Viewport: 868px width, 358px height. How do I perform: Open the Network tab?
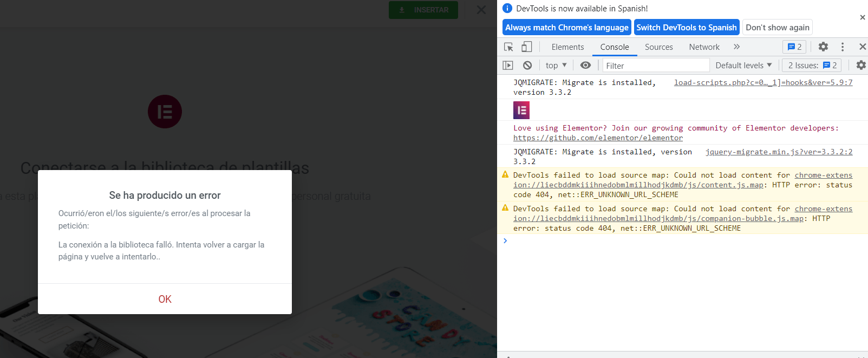pos(704,47)
